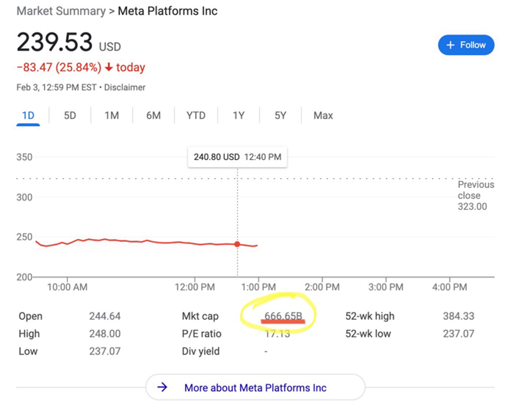This screenshot has height=417, width=532.
Task: Select the 1D time range tab
Action: pyautogui.click(x=28, y=115)
